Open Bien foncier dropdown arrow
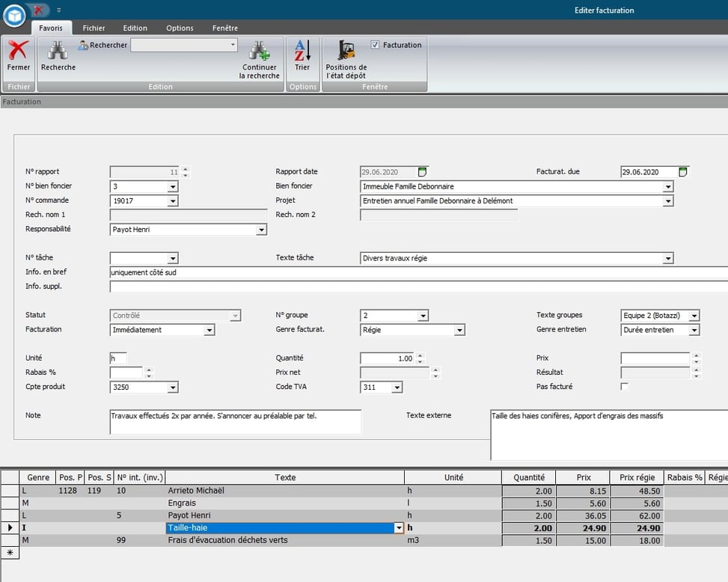 click(667, 186)
